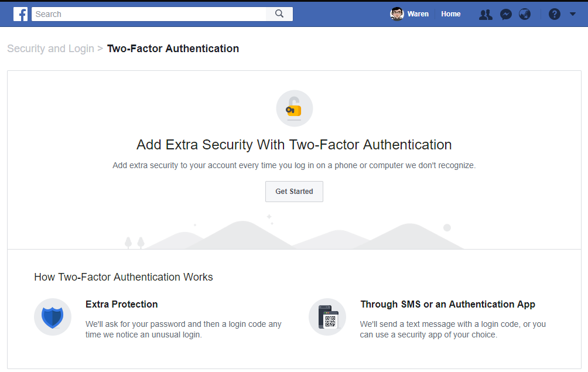Click the Facebook logo icon

pyautogui.click(x=20, y=13)
